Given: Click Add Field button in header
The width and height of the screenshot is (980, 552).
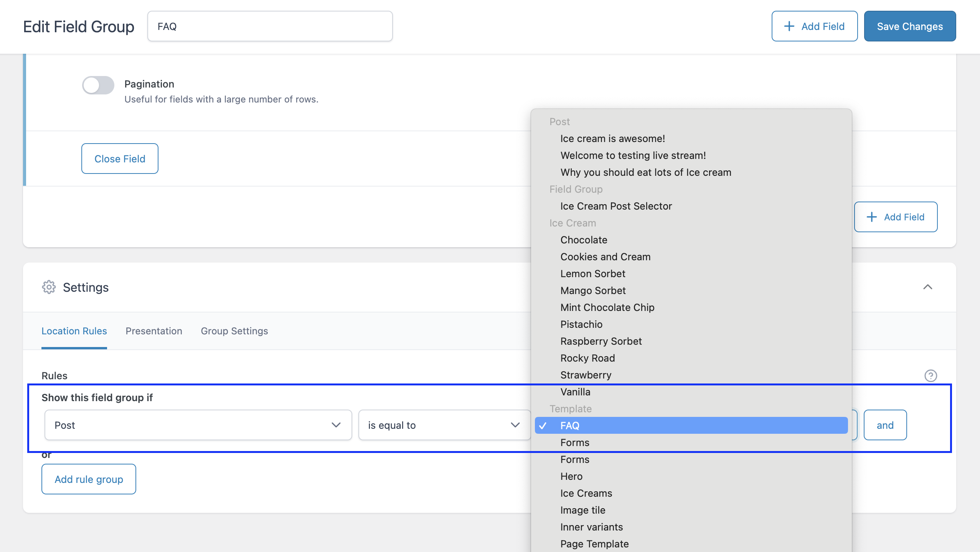Looking at the screenshot, I should [x=814, y=26].
